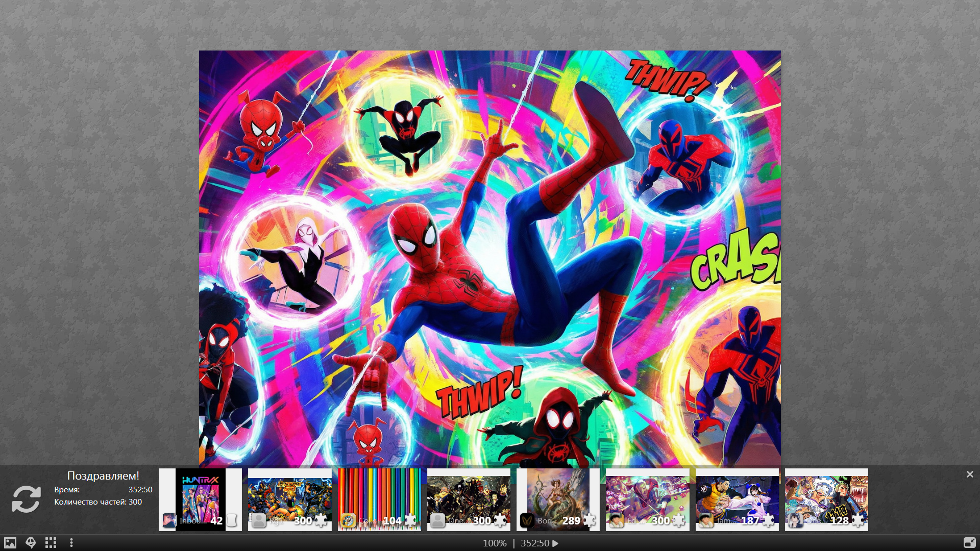Toggle the ghost image icon
Screen dimensions: 980x551
(x=31, y=543)
